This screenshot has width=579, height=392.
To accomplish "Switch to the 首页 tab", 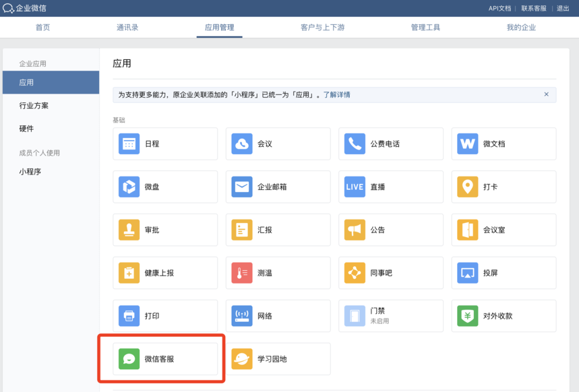I will point(42,28).
